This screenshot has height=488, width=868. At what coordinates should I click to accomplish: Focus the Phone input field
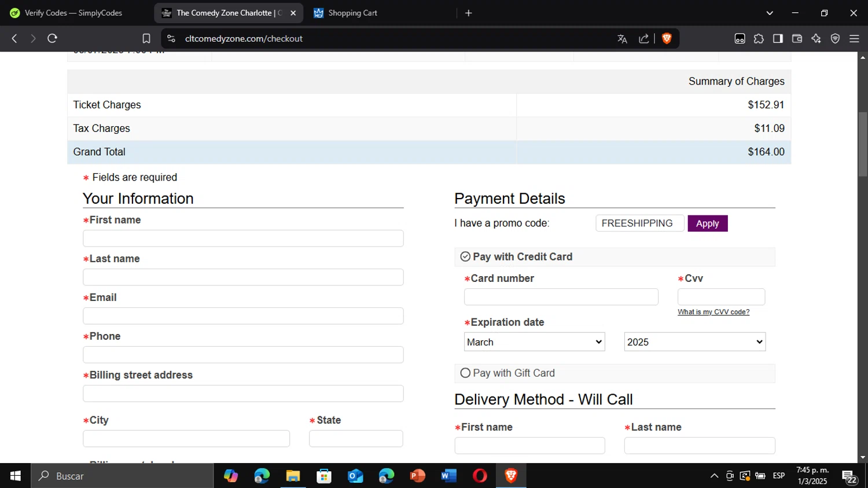243,355
